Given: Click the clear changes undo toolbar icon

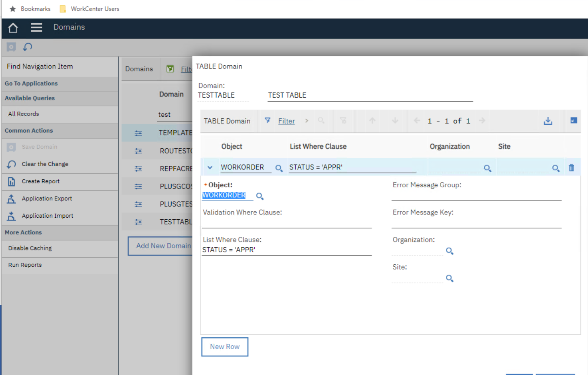Looking at the screenshot, I should 28,47.
